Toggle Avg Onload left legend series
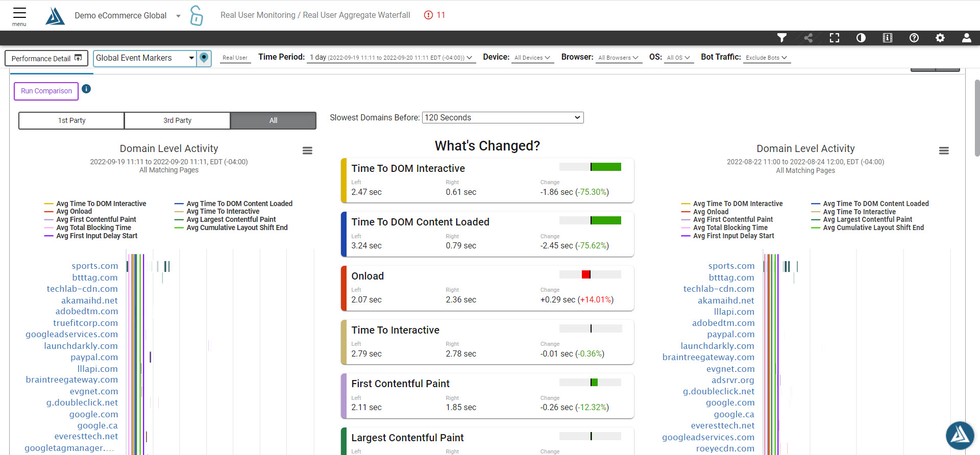 pyautogui.click(x=68, y=211)
